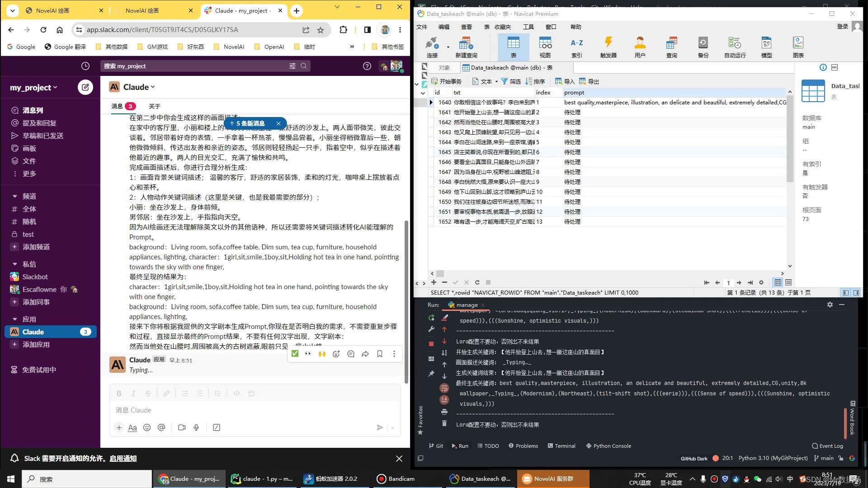This screenshot has height=488, width=868.
Task: Select Navicat 视图 view tool
Action: point(545,47)
